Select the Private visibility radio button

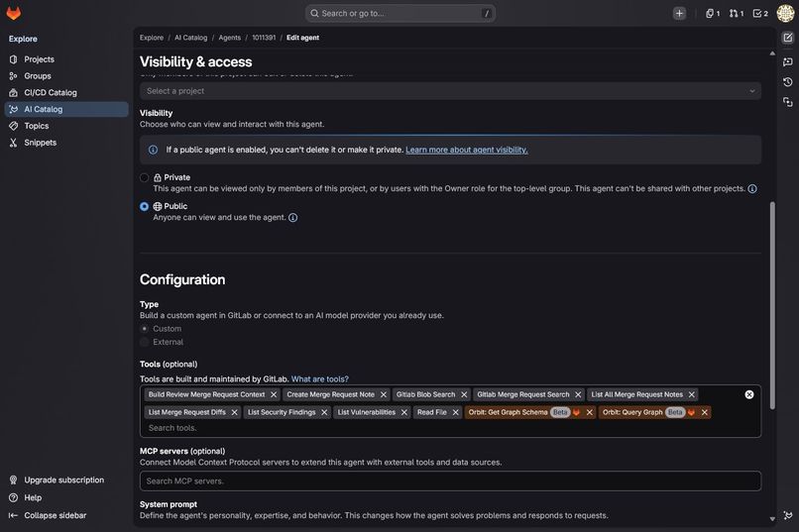[x=144, y=177]
